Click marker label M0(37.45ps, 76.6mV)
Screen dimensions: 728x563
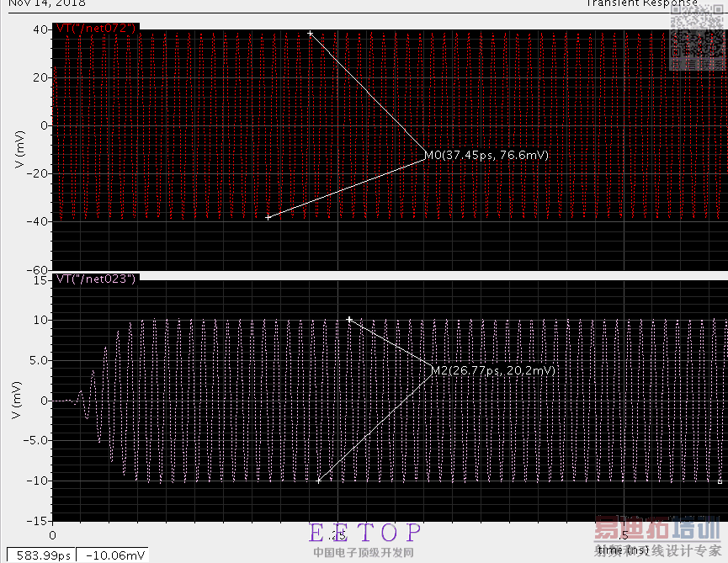pos(486,155)
